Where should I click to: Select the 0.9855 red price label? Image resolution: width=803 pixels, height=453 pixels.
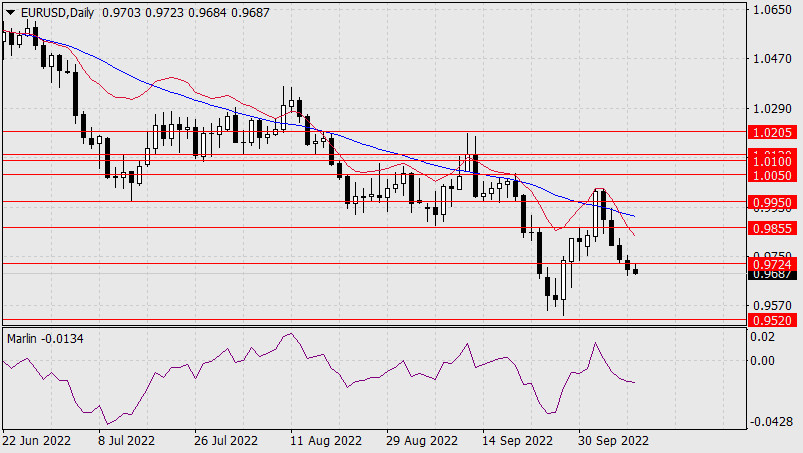772,228
